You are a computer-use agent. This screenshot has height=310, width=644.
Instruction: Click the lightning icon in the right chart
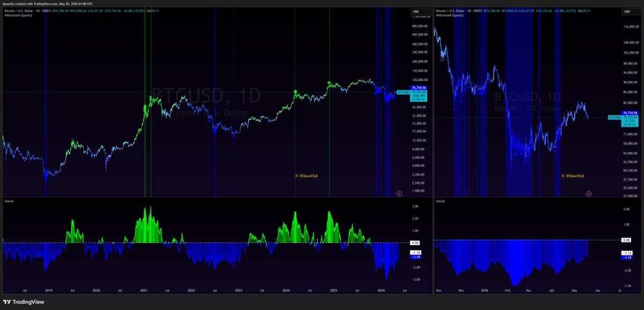[x=589, y=193]
